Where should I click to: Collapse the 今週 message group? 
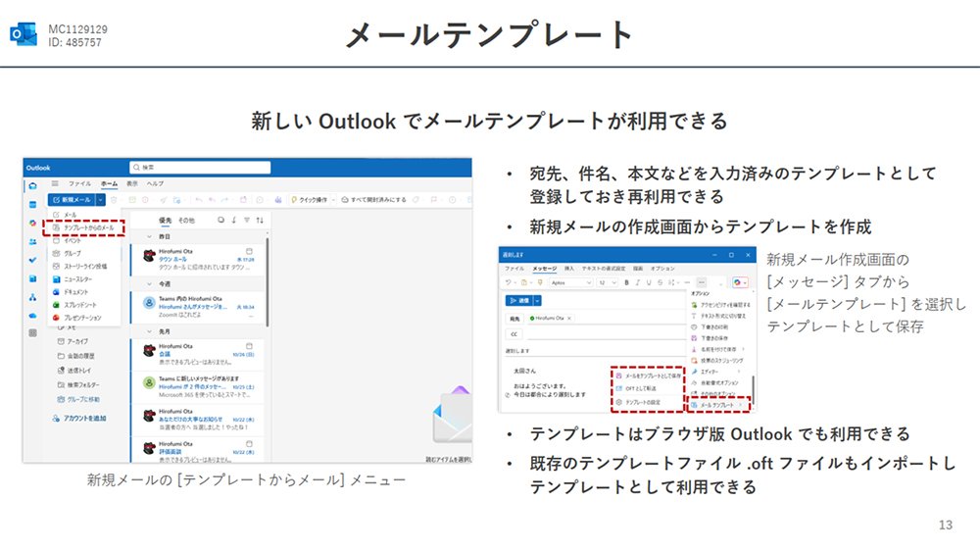149,284
